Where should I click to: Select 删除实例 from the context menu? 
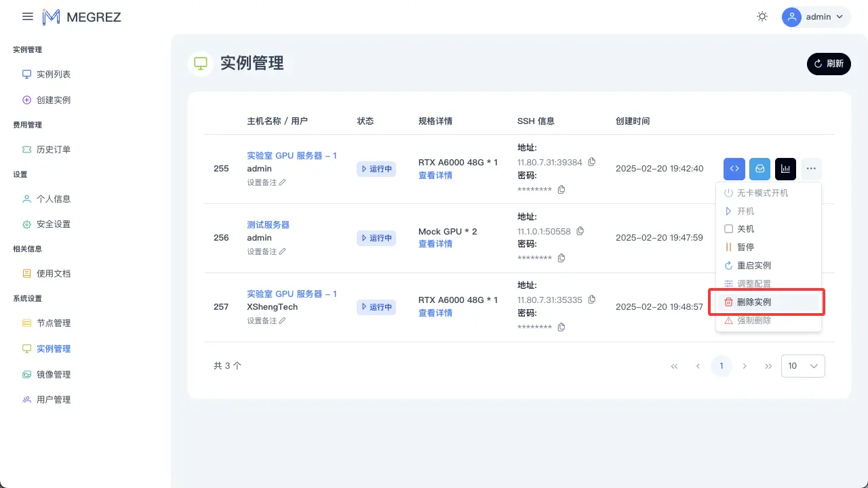[x=753, y=302]
